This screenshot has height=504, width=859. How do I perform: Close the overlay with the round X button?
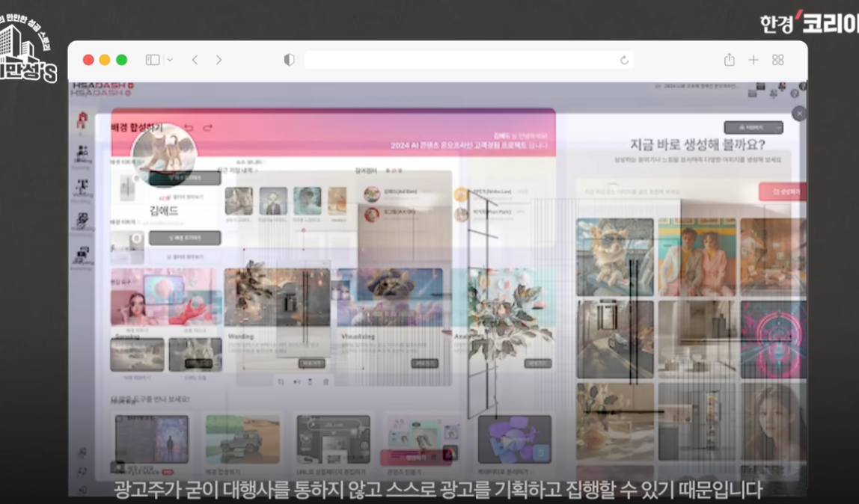799,113
